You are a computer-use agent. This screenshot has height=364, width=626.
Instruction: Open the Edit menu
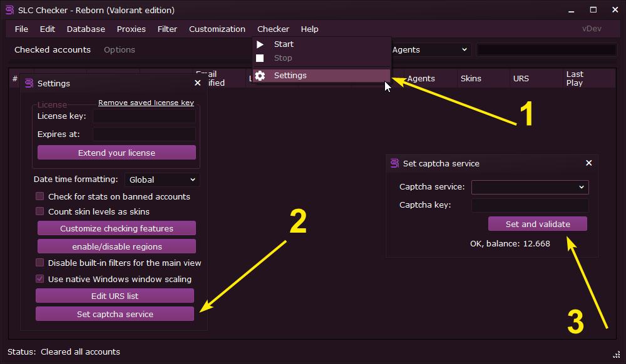tap(47, 29)
